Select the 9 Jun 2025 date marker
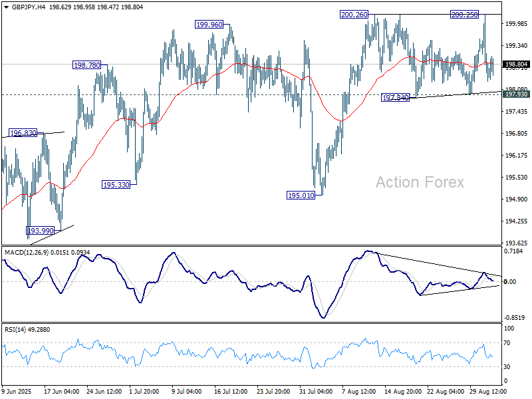Screen dimensions: 532x399 [17, 391]
